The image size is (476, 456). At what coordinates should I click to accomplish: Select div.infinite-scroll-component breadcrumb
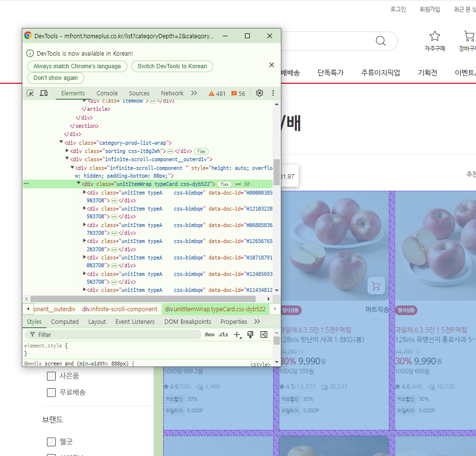(120, 309)
